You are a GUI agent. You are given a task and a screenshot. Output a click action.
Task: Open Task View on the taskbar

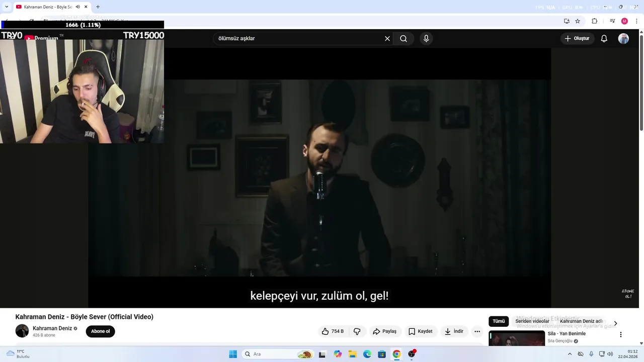click(322, 354)
